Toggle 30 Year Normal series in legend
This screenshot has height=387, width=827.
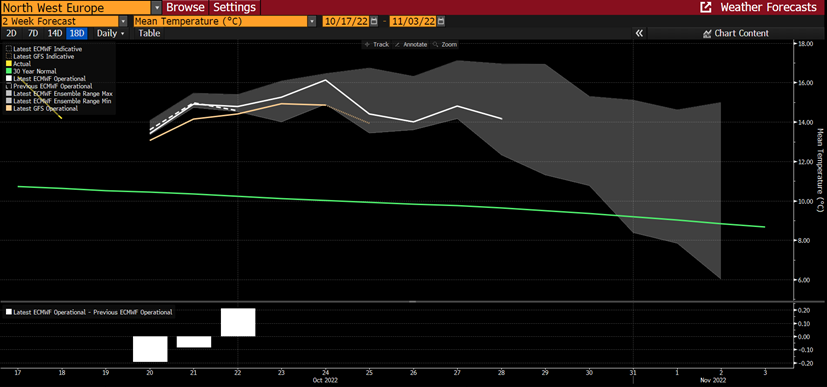[x=31, y=71]
